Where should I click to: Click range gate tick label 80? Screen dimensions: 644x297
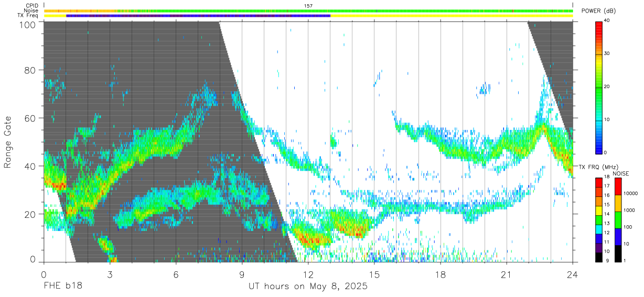tap(31, 70)
